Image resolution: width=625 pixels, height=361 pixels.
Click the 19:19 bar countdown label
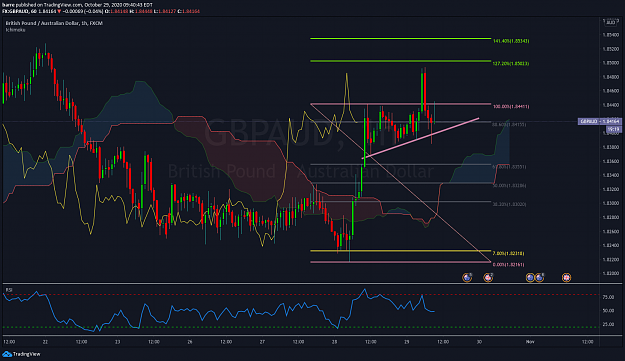pos(613,129)
